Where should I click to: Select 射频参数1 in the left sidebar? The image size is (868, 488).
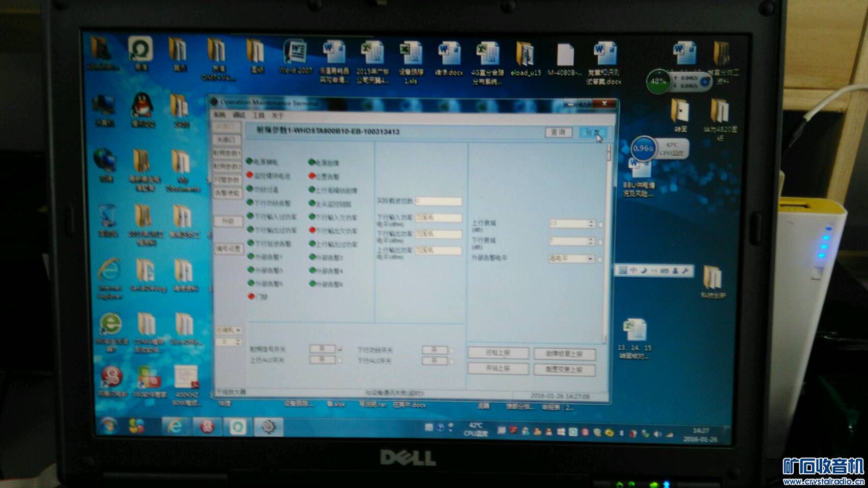[x=227, y=153]
